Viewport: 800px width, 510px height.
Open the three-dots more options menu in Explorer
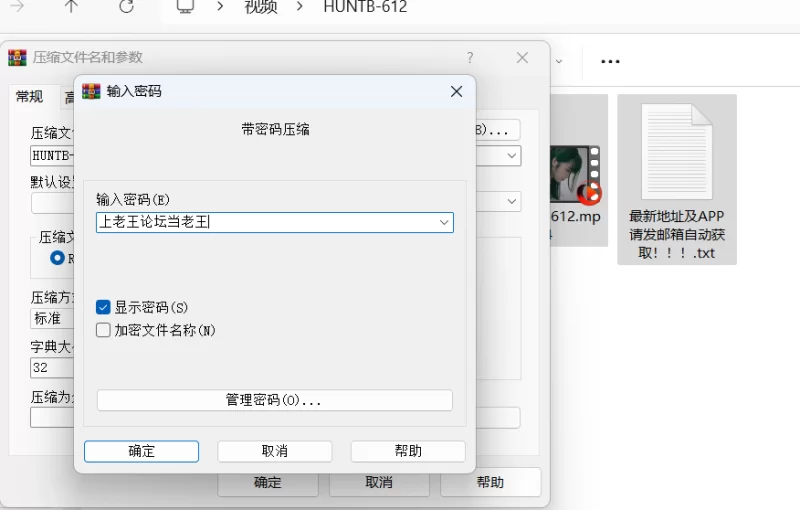coord(610,61)
